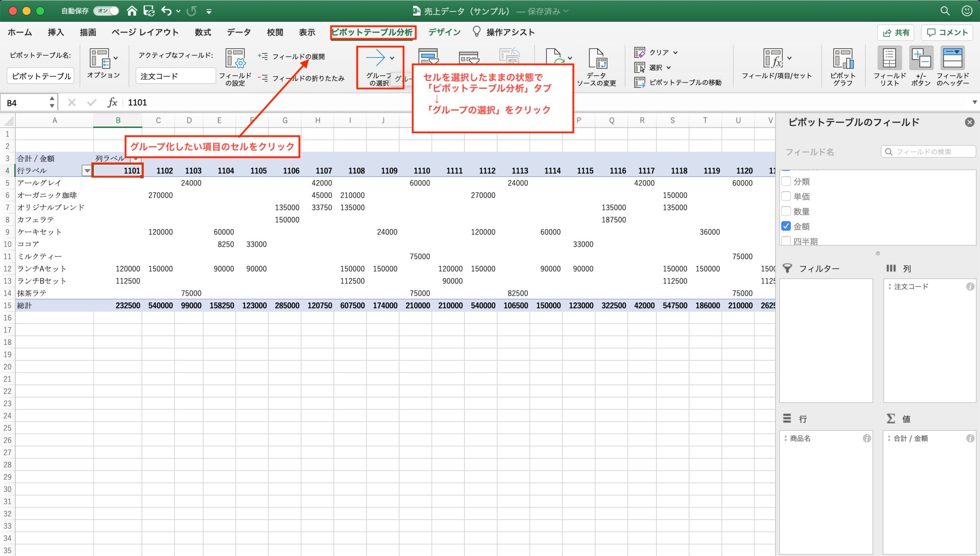Toggle the +/- Buttons icon
This screenshot has width=980, height=556.
tap(921, 59)
